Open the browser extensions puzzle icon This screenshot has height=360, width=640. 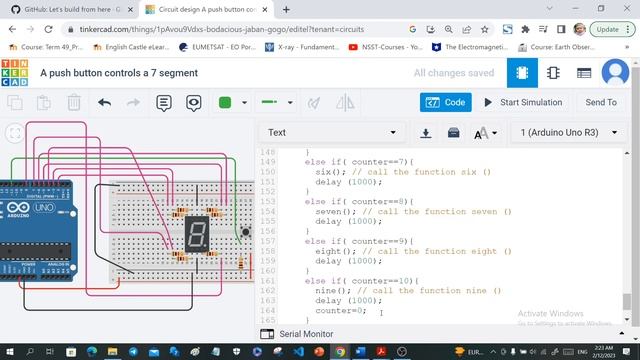(x=525, y=29)
